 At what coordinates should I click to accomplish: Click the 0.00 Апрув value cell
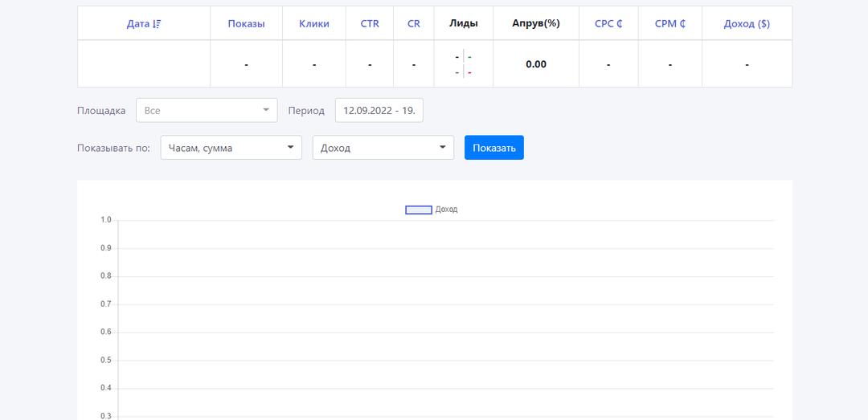[x=535, y=64]
